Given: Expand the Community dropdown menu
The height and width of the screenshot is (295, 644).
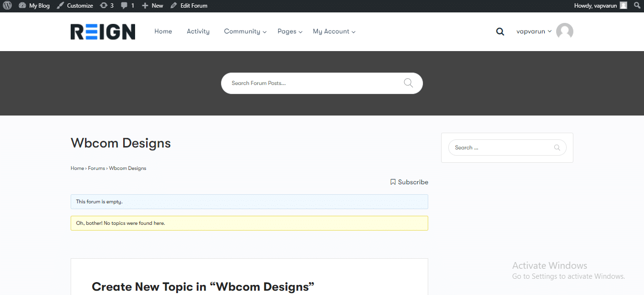Looking at the screenshot, I should 245,32.
